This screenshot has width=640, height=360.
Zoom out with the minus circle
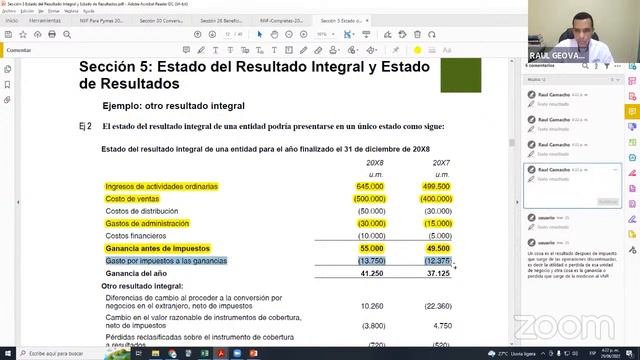[289, 35]
